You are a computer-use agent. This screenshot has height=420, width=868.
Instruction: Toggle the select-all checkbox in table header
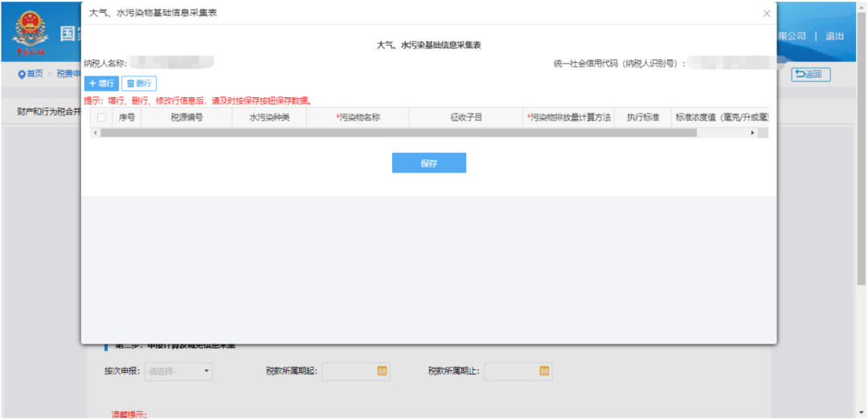[101, 117]
